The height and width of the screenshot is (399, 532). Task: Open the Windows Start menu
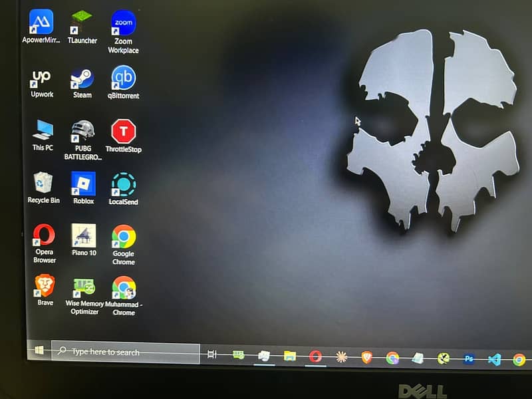coord(39,350)
